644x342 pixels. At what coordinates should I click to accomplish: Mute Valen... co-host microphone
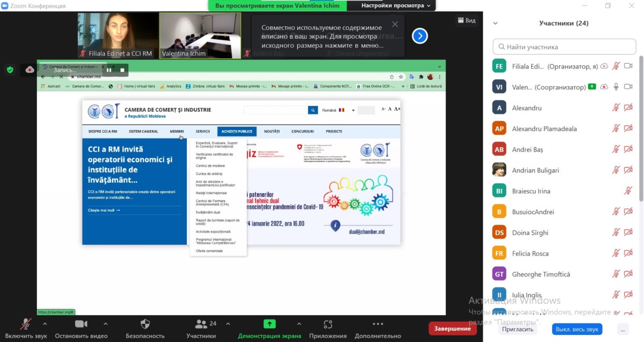click(x=616, y=87)
